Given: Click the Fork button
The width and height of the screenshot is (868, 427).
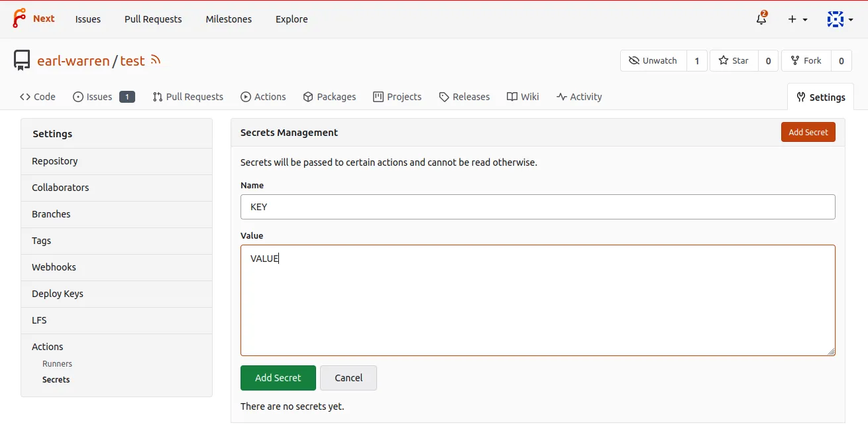Looking at the screenshot, I should pyautogui.click(x=806, y=60).
